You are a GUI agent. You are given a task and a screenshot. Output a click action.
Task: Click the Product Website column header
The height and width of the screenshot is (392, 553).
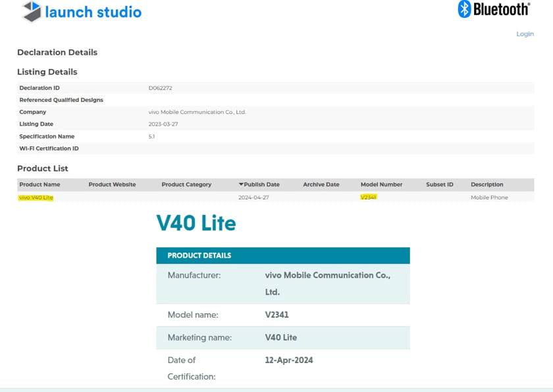pyautogui.click(x=112, y=185)
